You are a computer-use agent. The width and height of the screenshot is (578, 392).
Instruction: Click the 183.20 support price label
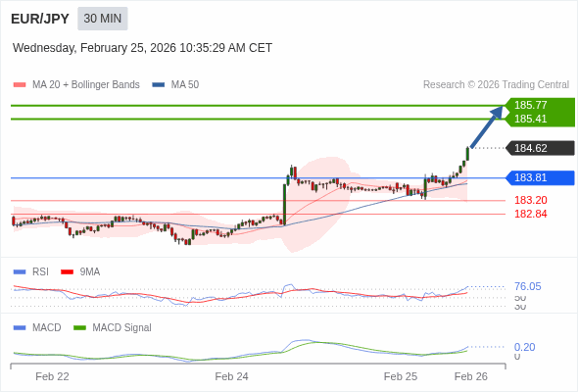[x=530, y=200]
